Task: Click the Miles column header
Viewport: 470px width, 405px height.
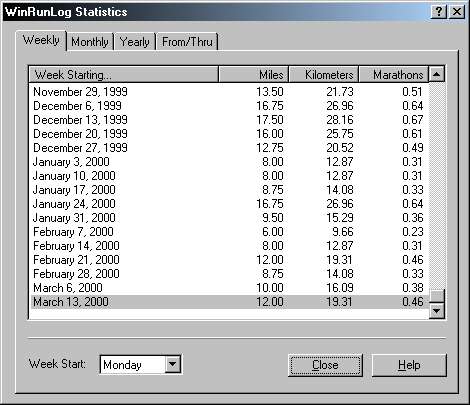Action: coord(254,74)
